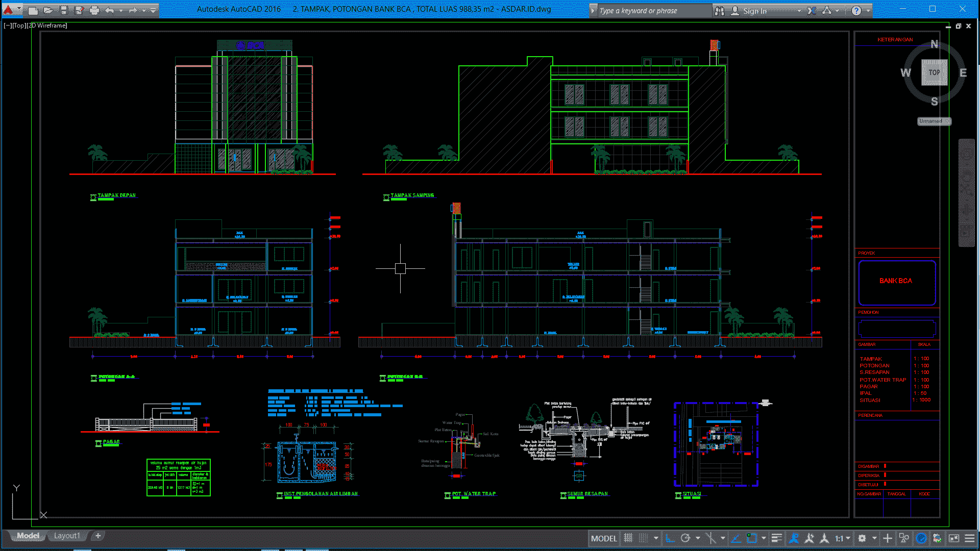Expand Quick Access Toolbar customize dropdown
Viewport: 980px width, 551px height.
(x=153, y=10)
